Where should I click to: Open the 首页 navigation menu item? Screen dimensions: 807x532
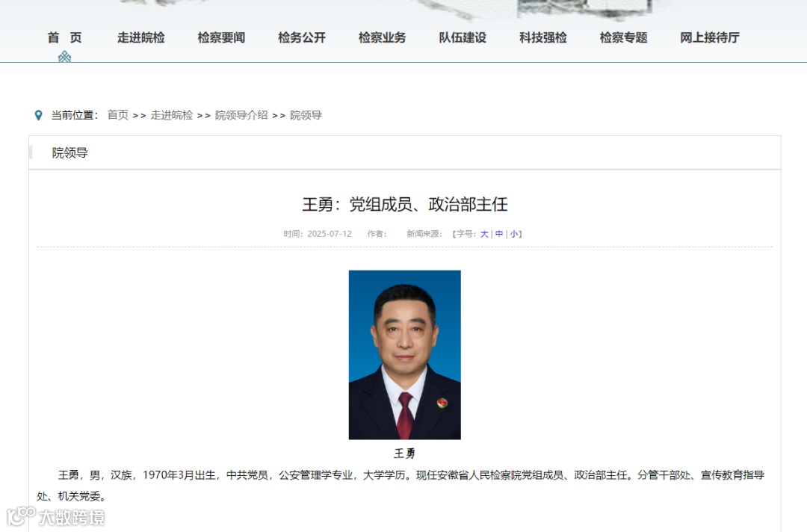pos(64,37)
